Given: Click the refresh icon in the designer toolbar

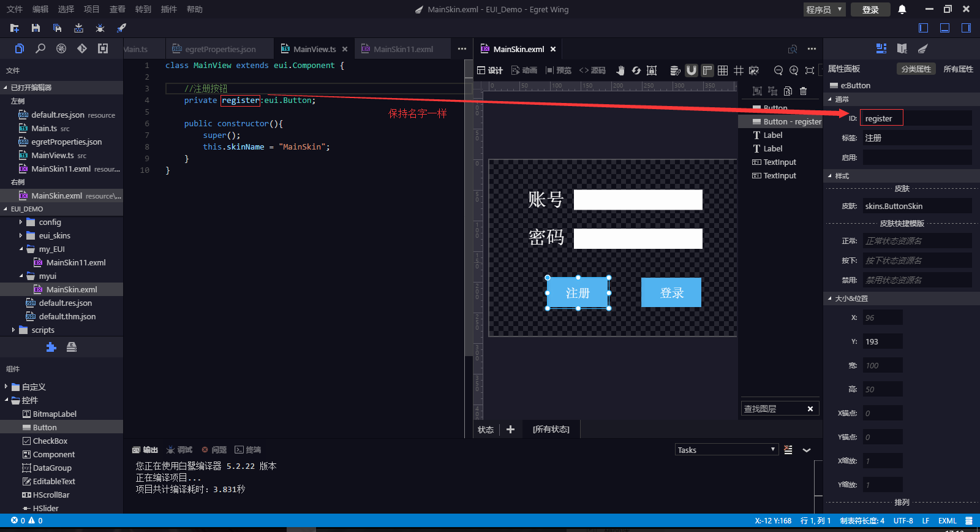Looking at the screenshot, I should click(636, 70).
